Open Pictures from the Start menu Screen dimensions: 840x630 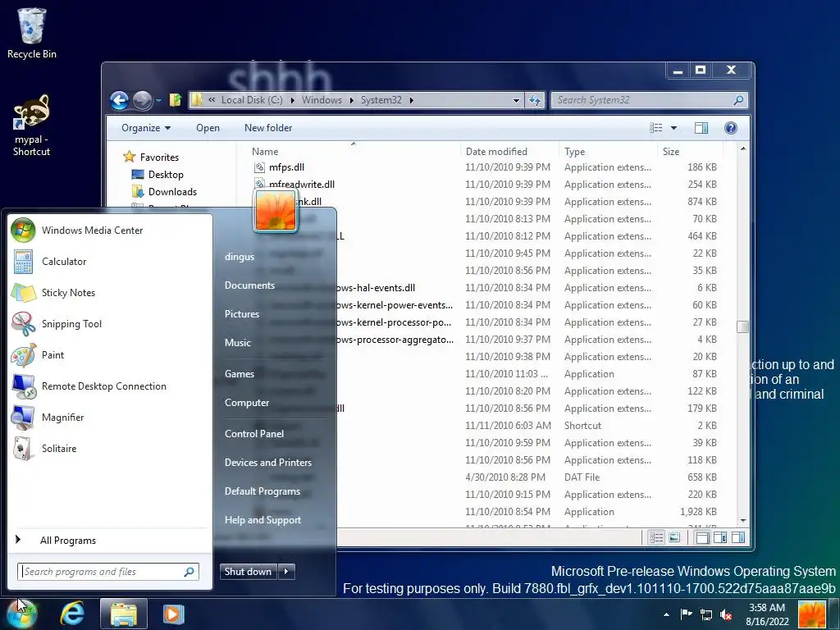(242, 314)
